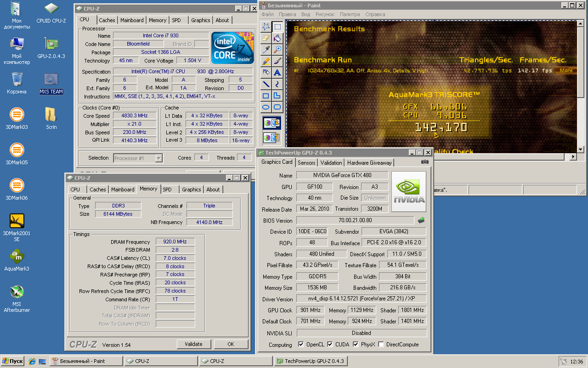Click the taskbar clock showing 12:36
Viewport: 588px width, 368px height.
(577, 362)
